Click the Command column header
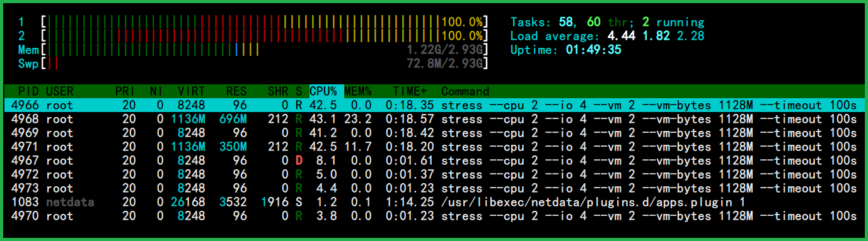The image size is (868, 241). [465, 91]
